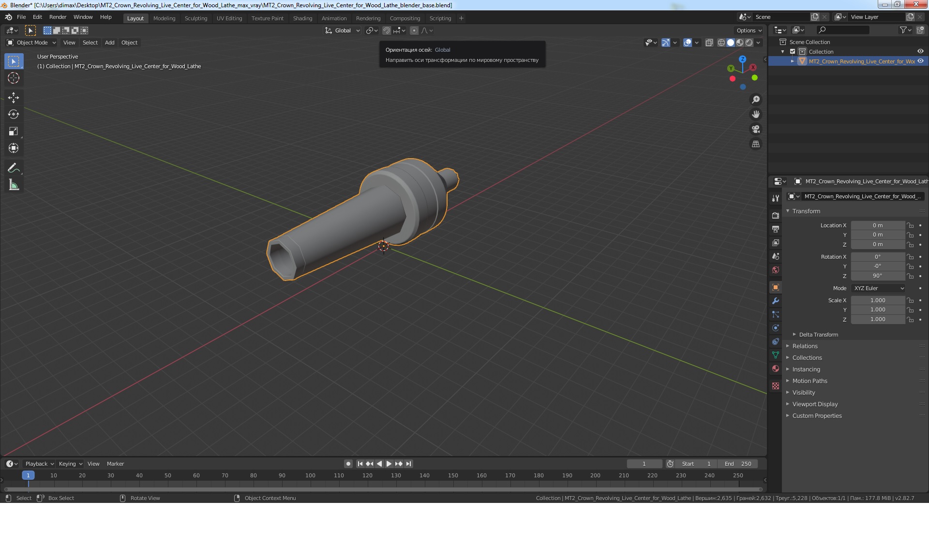The width and height of the screenshot is (929, 560).
Task: Activate the Scale tool
Action: tap(14, 132)
